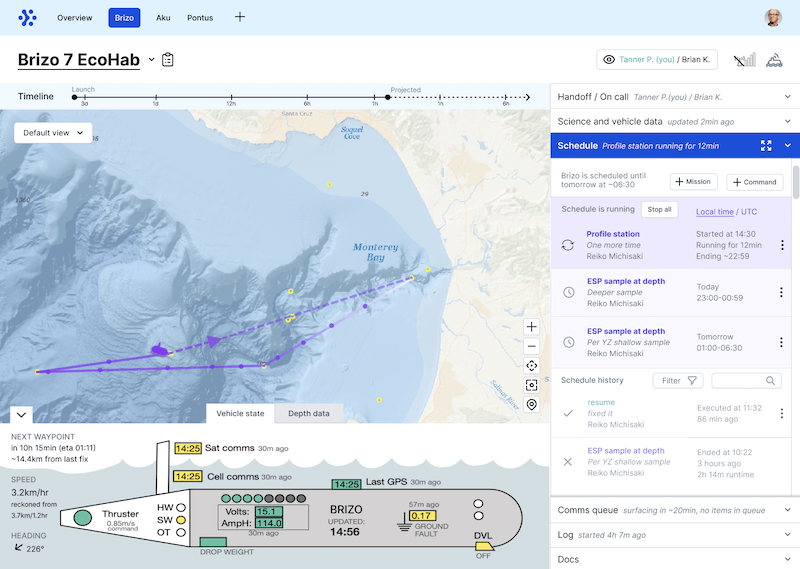Image resolution: width=800 pixels, height=569 pixels.
Task: Switch schedule times to UTC
Action: click(749, 212)
